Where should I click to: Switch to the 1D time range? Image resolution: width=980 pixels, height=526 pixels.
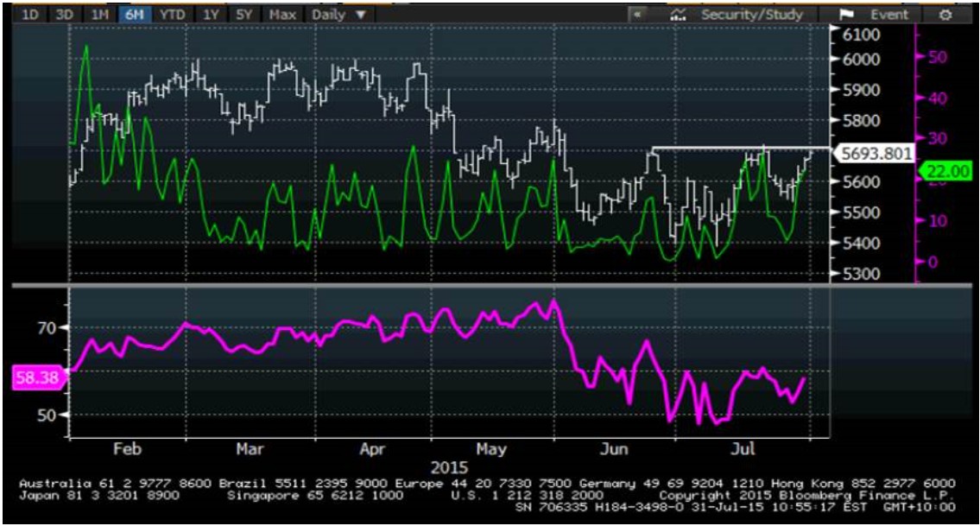click(30, 15)
